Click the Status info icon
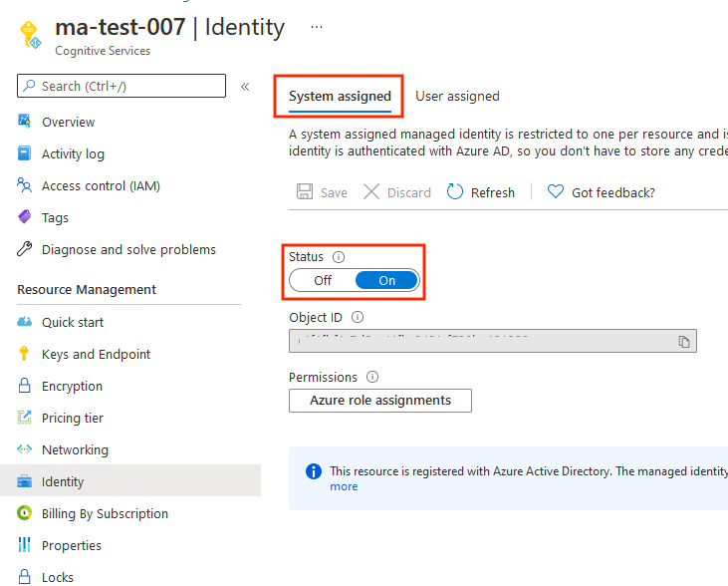The width and height of the screenshot is (728, 586). [x=339, y=257]
